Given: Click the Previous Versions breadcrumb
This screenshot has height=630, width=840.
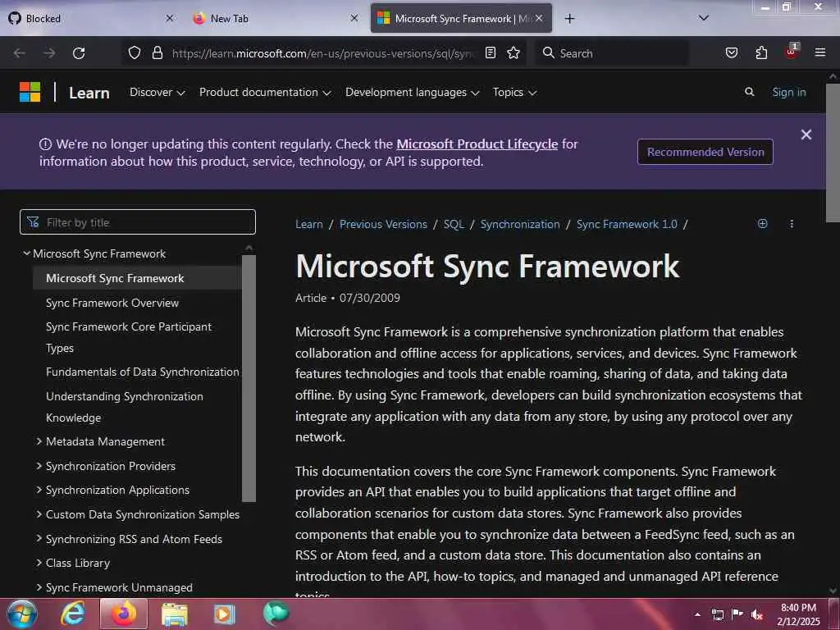Looking at the screenshot, I should [383, 224].
